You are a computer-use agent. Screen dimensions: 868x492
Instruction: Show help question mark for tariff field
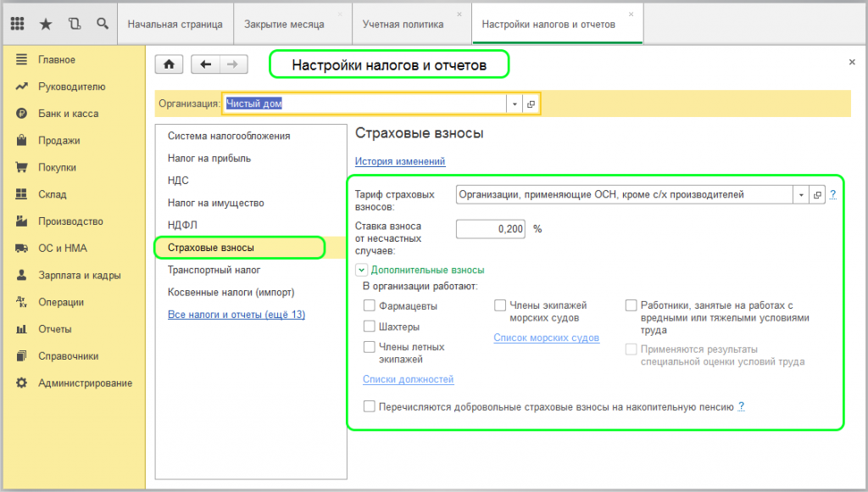coord(833,194)
